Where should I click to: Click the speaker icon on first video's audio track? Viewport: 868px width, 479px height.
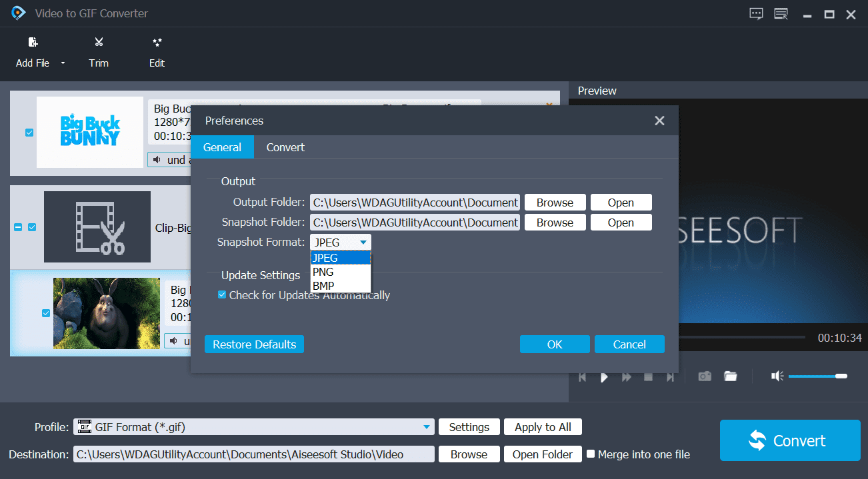tap(157, 160)
